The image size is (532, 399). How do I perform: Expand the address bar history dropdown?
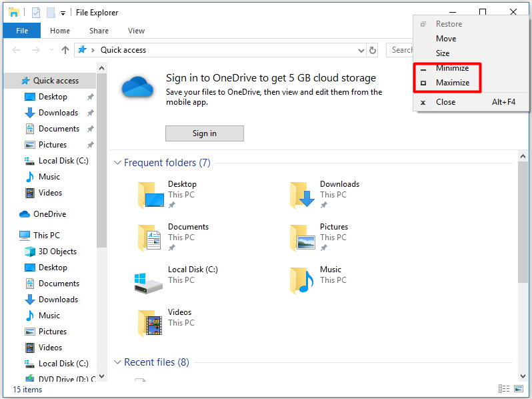click(361, 51)
